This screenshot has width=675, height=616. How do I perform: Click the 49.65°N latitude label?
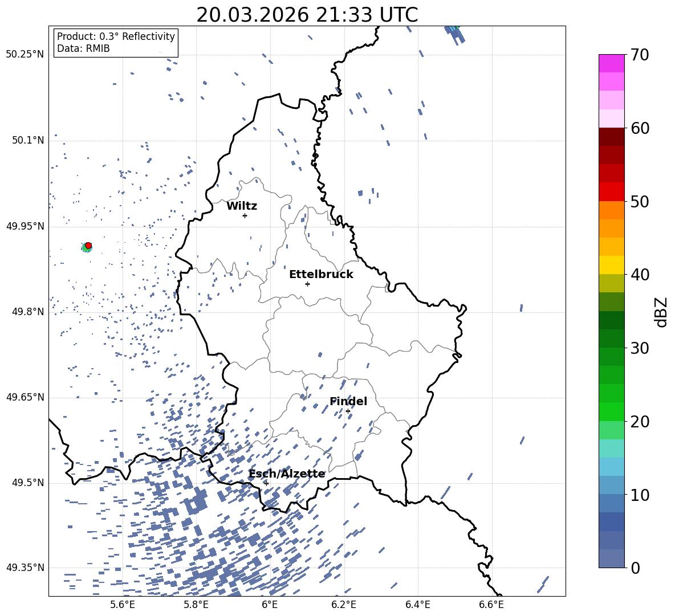[25, 397]
